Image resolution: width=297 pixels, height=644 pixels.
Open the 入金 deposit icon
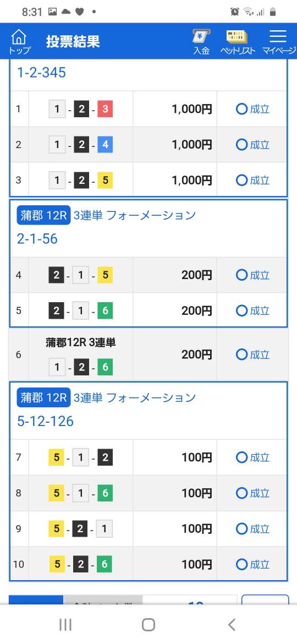201,42
